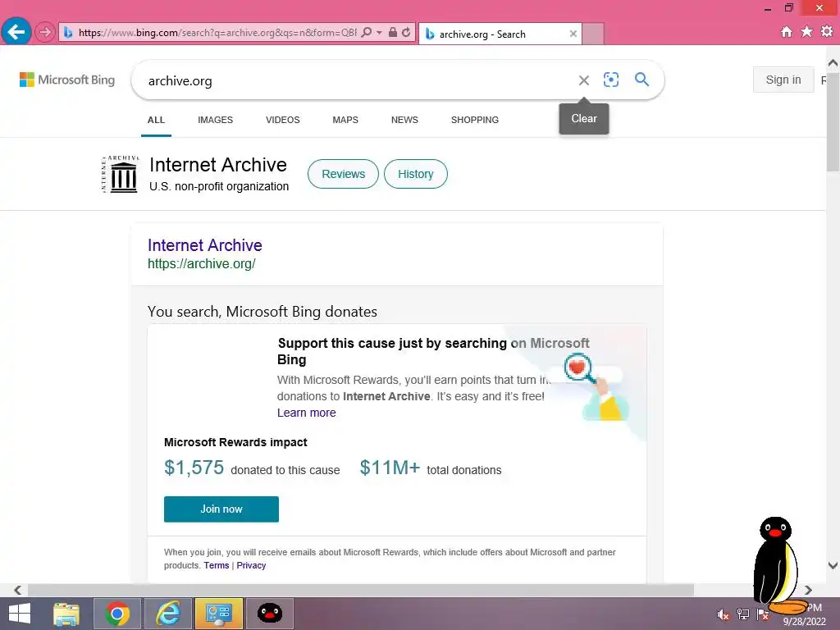Click the "U.S. non-profit organization" subtitle

click(x=219, y=186)
